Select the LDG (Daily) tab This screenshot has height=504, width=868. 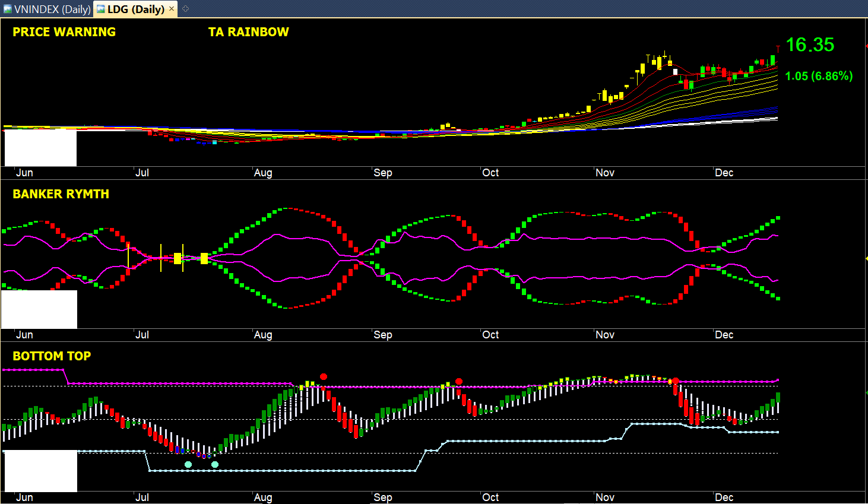tap(135, 9)
